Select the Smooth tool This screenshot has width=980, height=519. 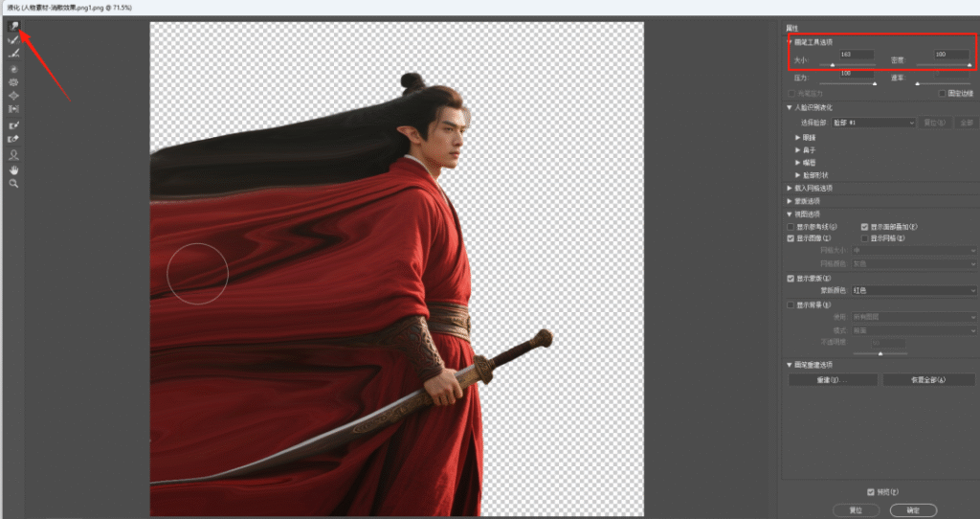(13, 54)
